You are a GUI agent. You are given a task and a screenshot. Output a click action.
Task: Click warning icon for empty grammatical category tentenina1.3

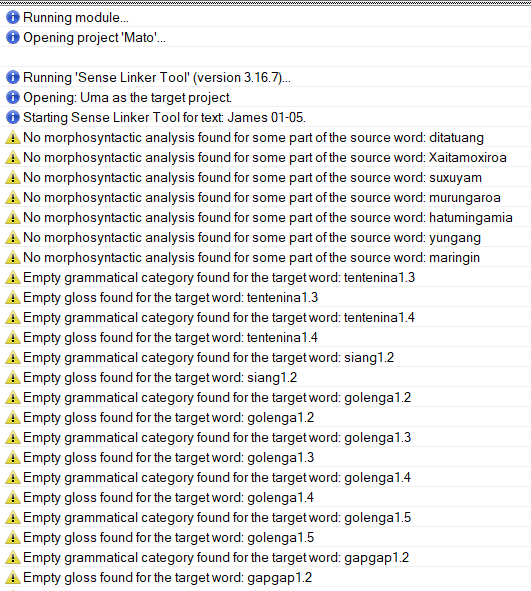coord(13,277)
